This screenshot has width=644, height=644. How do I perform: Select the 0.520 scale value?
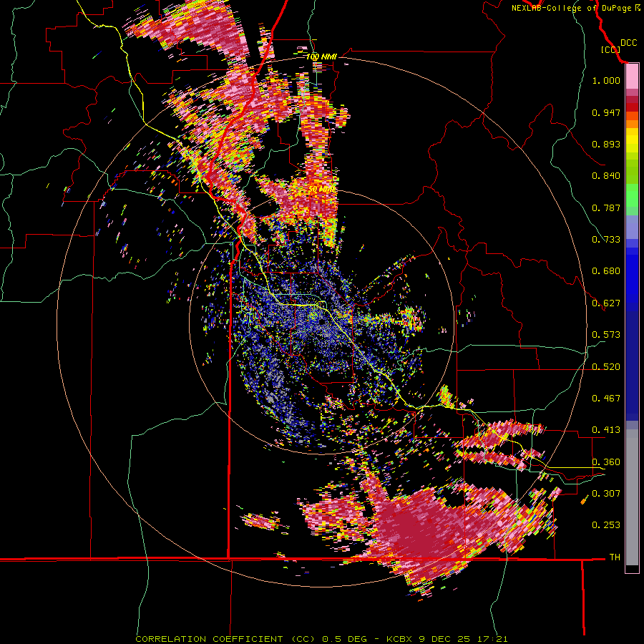tap(606, 367)
